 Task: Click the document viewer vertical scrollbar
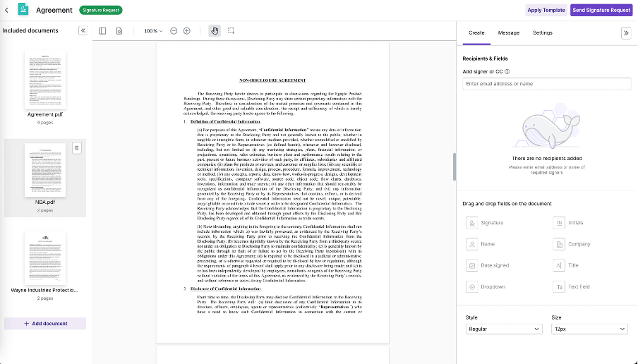(x=454, y=166)
